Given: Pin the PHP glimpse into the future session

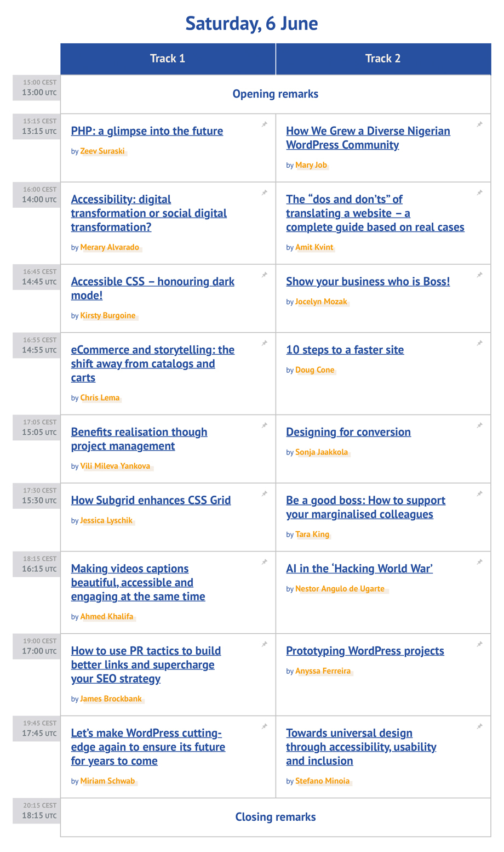Looking at the screenshot, I should tap(265, 124).
